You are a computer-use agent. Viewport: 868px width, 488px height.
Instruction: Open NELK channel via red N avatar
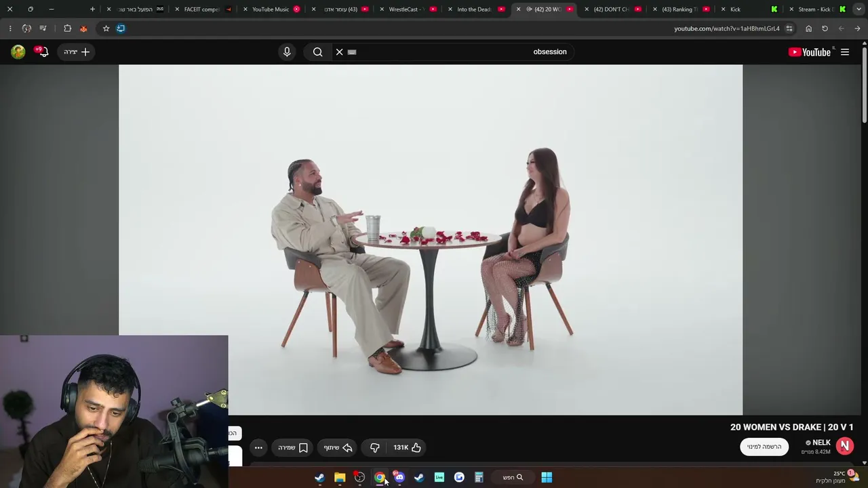(845, 446)
